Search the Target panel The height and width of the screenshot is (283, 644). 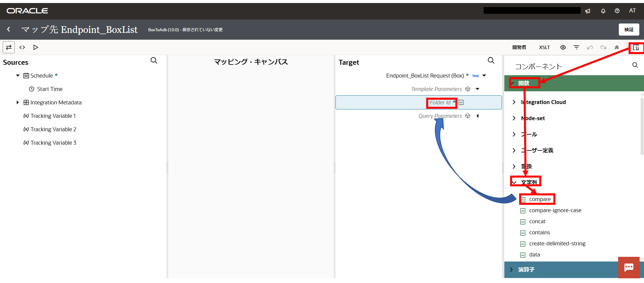coord(491,60)
